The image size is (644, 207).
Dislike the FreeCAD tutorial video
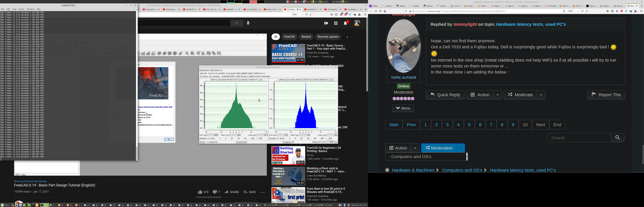(x=216, y=192)
